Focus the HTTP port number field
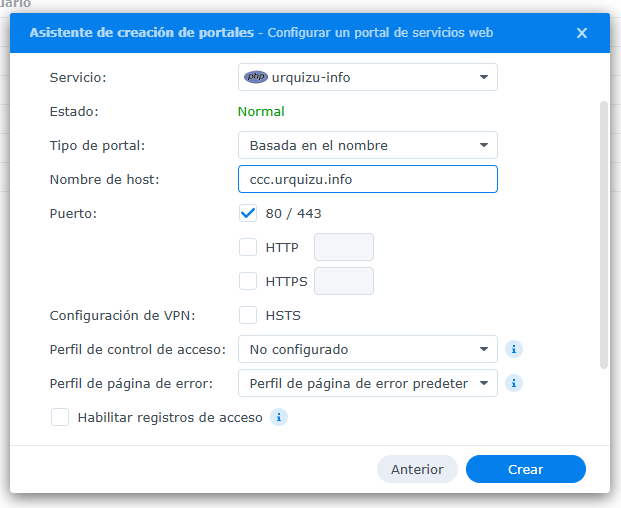Image resolution: width=621 pixels, height=508 pixels. tap(344, 247)
